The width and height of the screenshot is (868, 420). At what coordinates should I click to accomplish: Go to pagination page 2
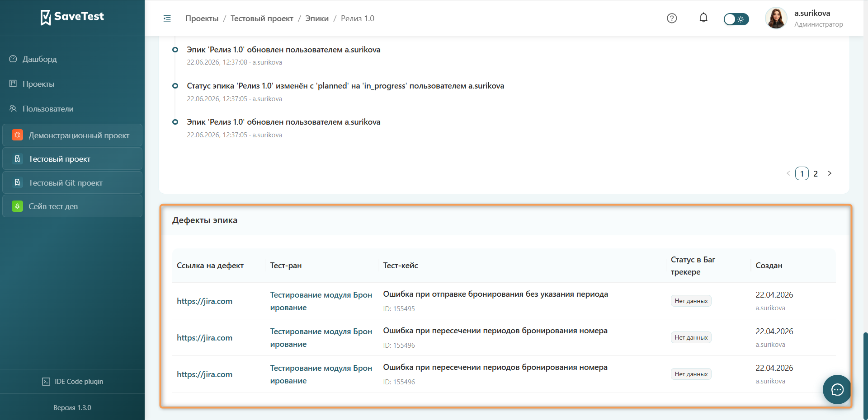coord(816,173)
